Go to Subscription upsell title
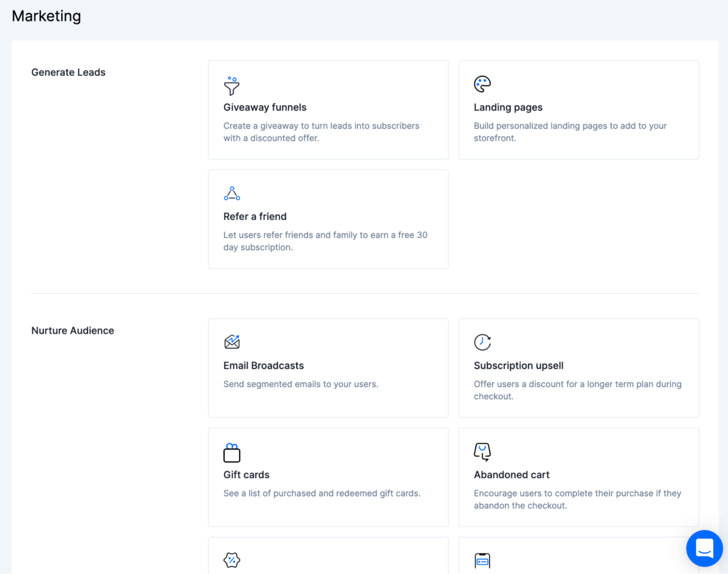Viewport: 728px width, 574px height. click(519, 366)
